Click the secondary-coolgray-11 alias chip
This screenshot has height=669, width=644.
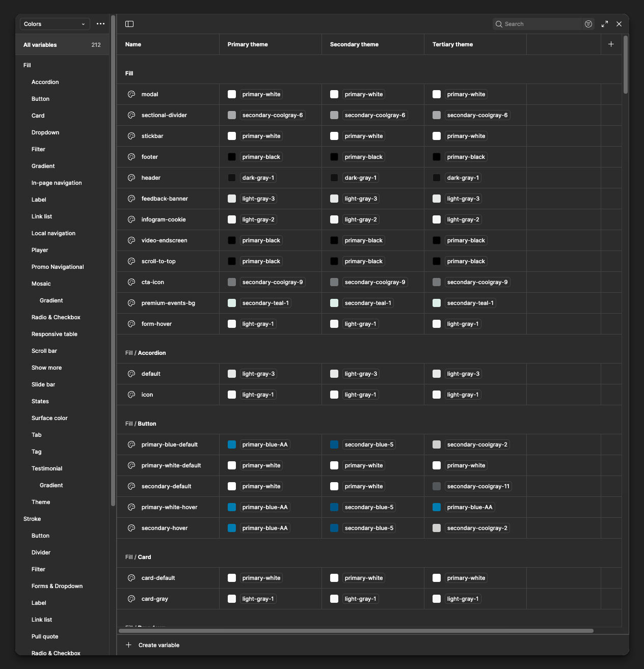point(478,486)
